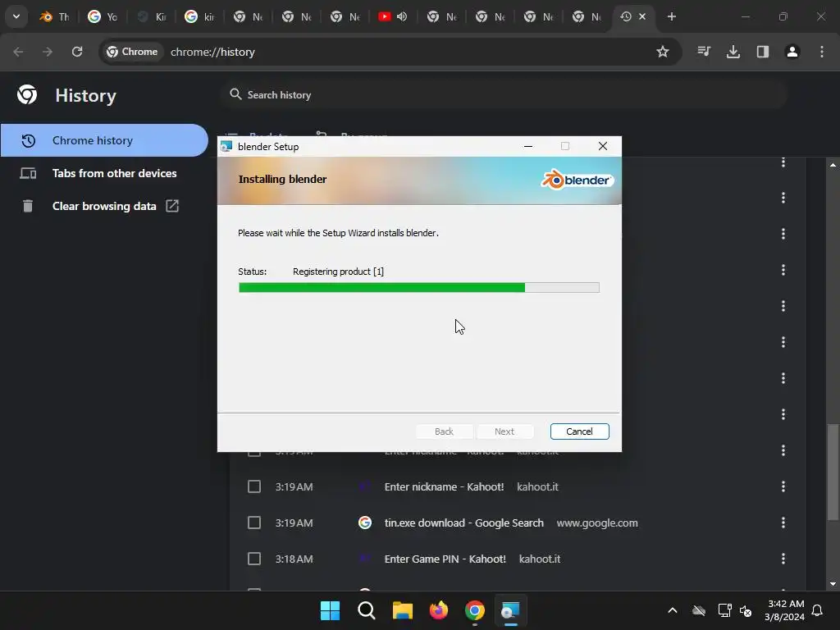Close the History tab
Image resolution: width=840 pixels, height=630 pixels.
point(642,16)
